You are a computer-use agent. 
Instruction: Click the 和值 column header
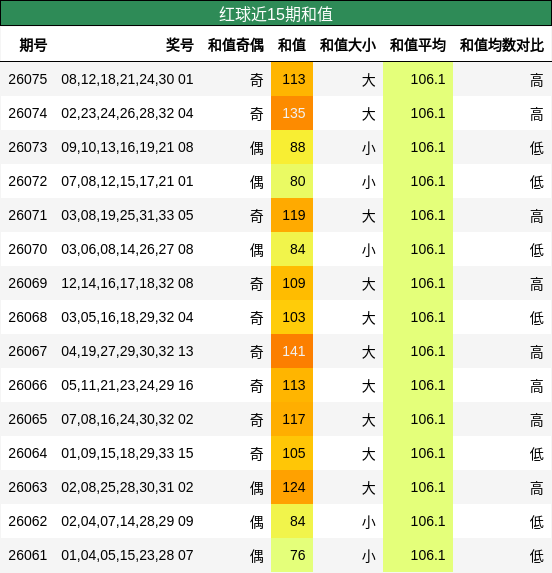pos(292,45)
